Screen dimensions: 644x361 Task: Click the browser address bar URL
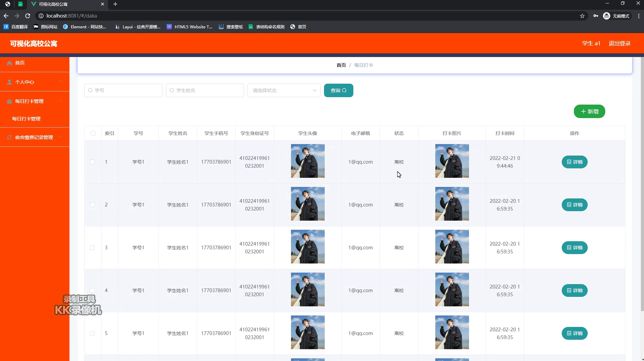pyautogui.click(x=71, y=16)
